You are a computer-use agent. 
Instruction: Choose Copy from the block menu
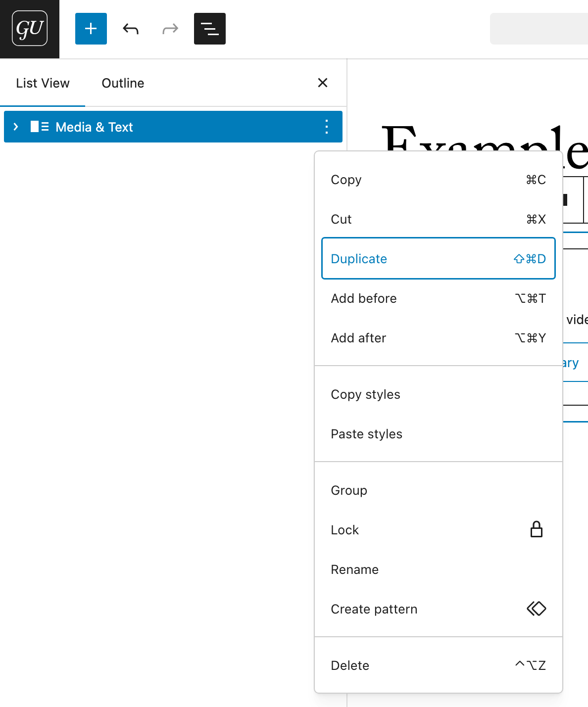click(439, 180)
